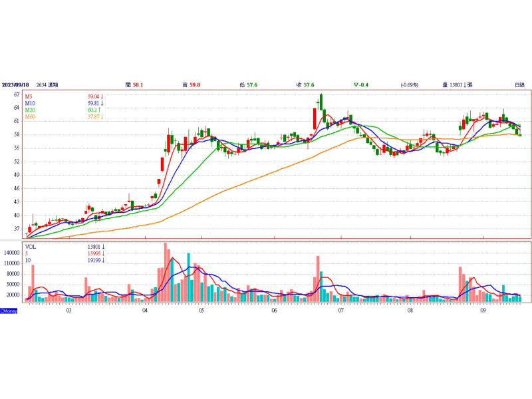This screenshot has width=532, height=399.
Task: Click the high price 59.8 value
Action: (x=195, y=85)
